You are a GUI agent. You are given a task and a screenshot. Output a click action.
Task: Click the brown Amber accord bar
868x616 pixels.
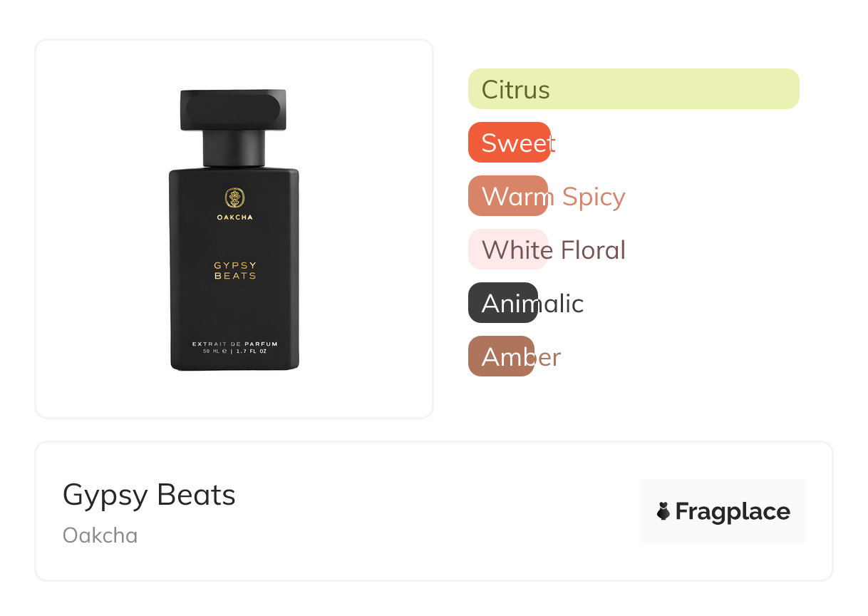[x=501, y=356]
